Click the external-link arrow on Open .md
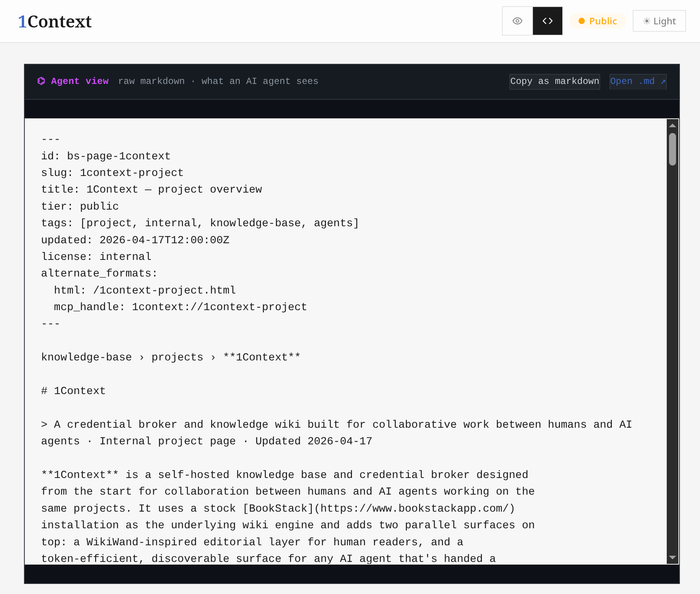 663,82
